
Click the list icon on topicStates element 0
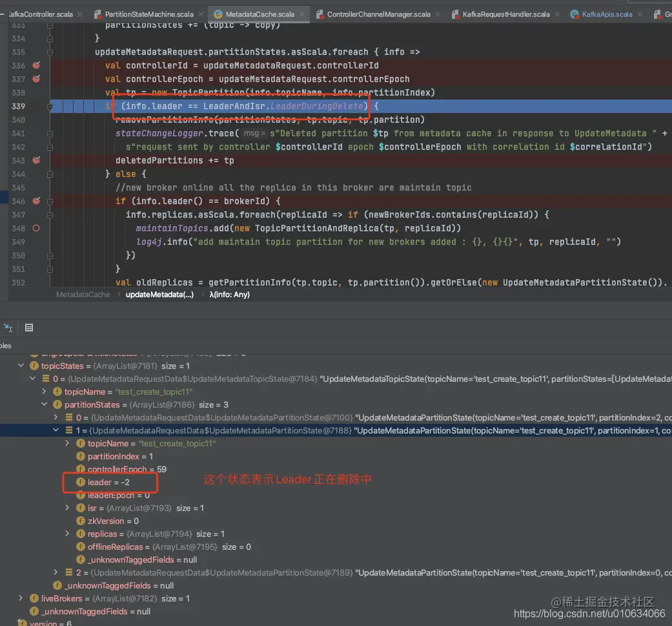[x=45, y=379]
